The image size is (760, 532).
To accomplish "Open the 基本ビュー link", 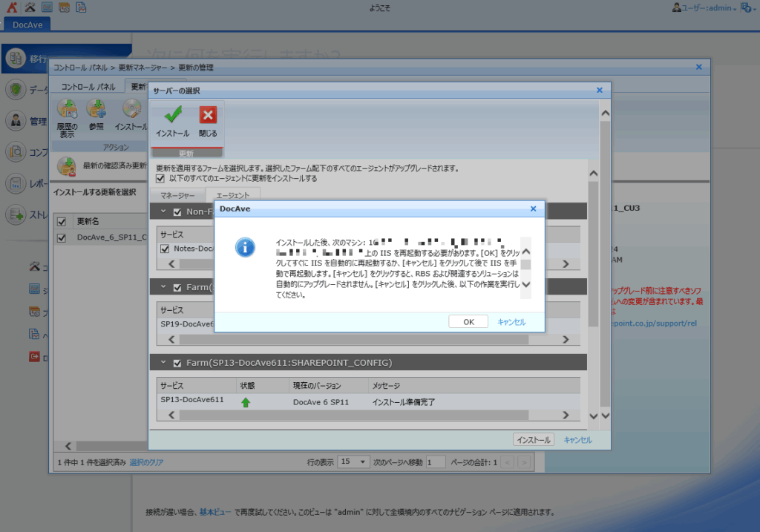I will pos(215,512).
